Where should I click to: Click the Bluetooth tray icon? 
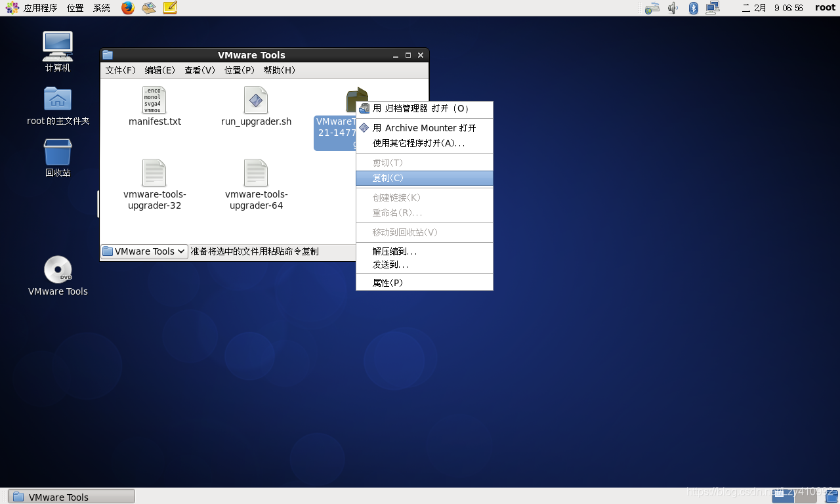(x=693, y=8)
